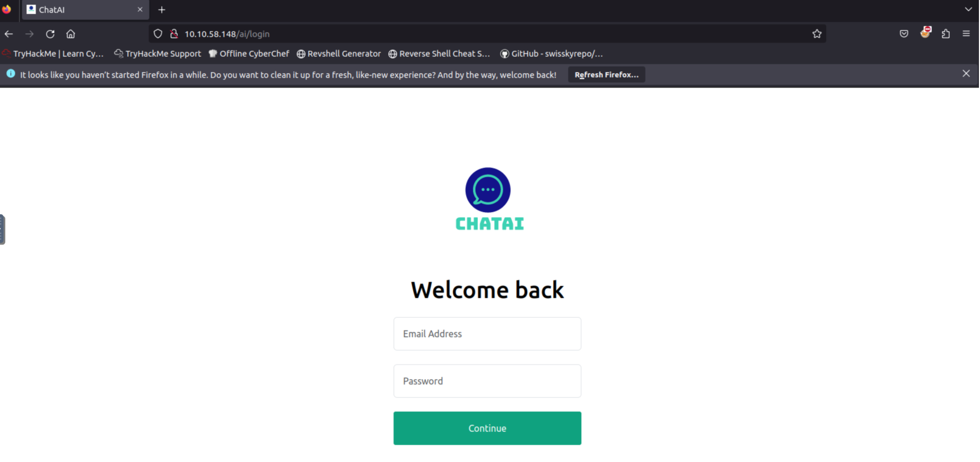Open the Firefox hamburger application menu

click(966, 33)
